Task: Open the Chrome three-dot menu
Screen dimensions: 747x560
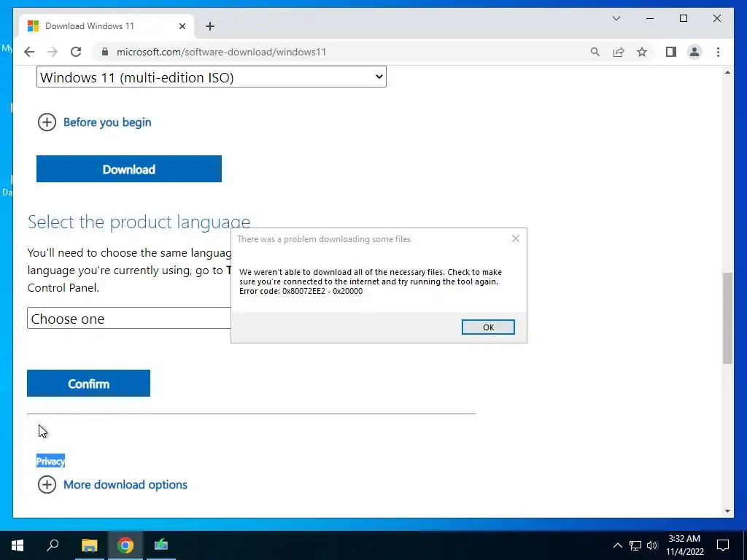Action: [x=718, y=52]
